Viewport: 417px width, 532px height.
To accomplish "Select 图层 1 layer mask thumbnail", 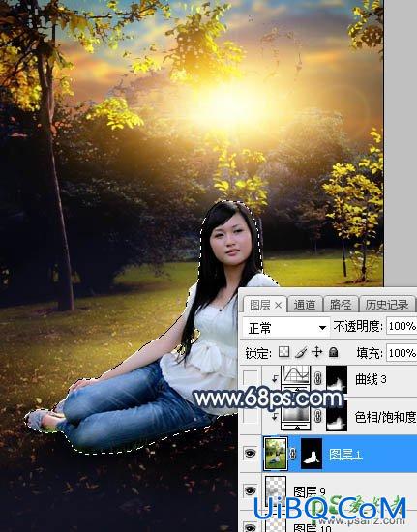I will [x=312, y=454].
